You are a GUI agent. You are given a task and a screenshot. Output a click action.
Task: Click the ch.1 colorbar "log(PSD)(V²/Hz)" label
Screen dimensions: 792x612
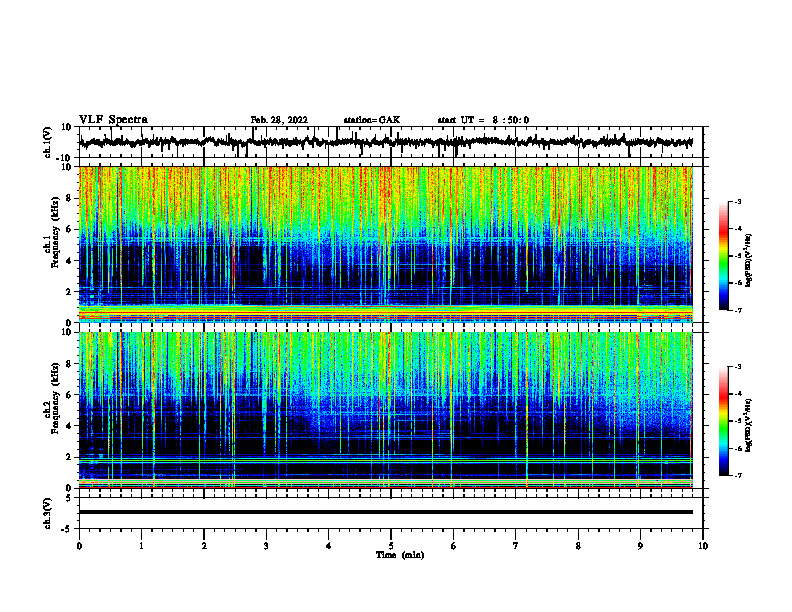point(749,261)
